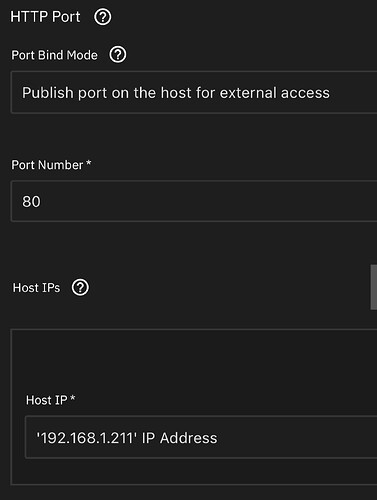377x500 pixels.
Task: Click the HTTP Port section heading
Action: point(45,17)
